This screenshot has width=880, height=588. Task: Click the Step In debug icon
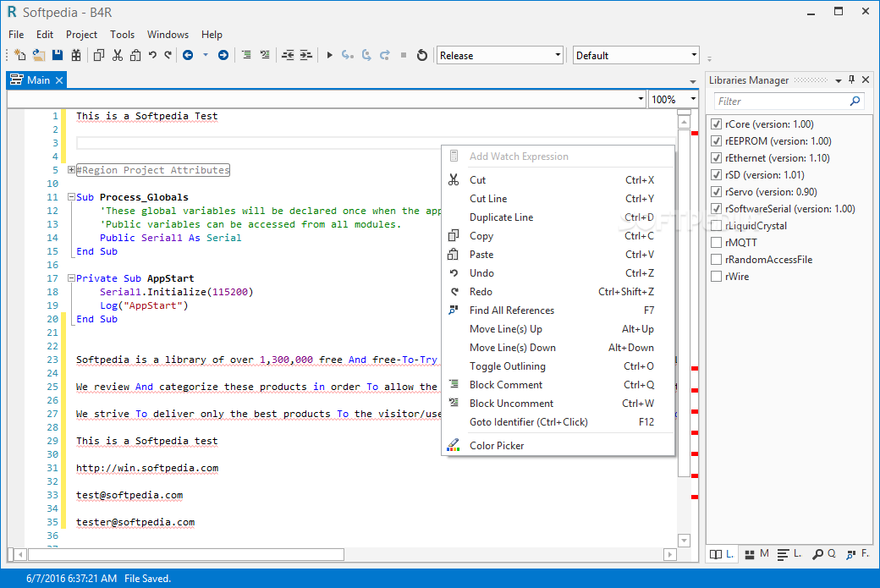tap(348, 55)
